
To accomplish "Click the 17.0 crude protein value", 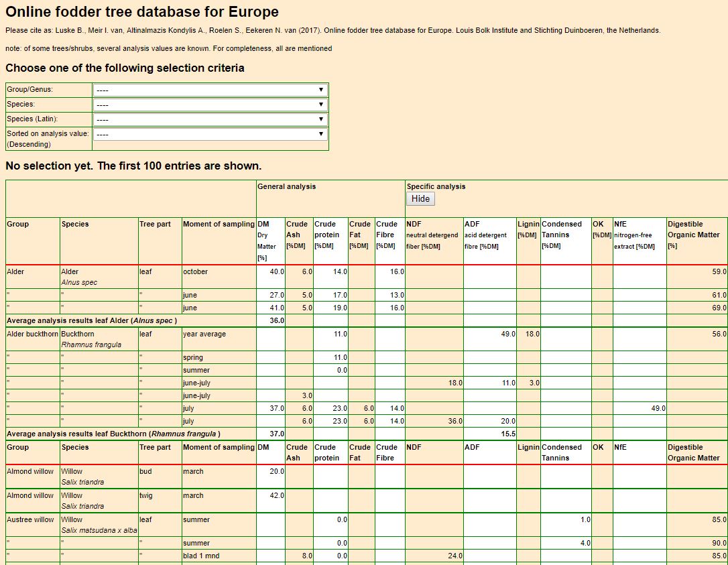I will [340, 296].
